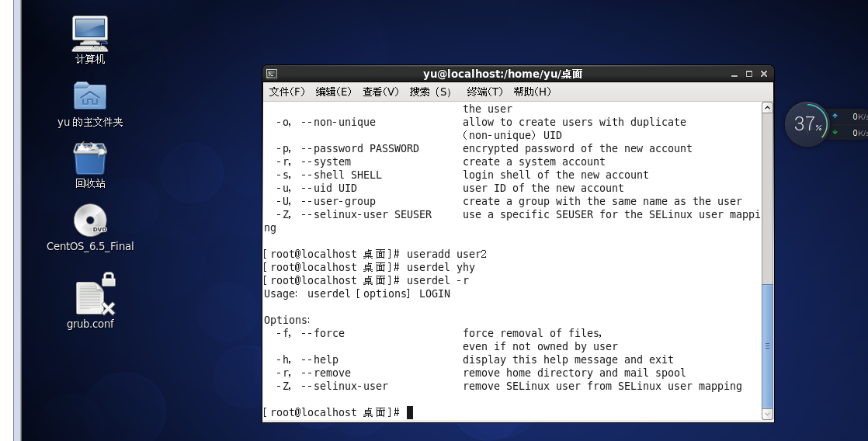Click the 37% memory usage widget
This screenshot has width=868, height=441.
(x=807, y=124)
